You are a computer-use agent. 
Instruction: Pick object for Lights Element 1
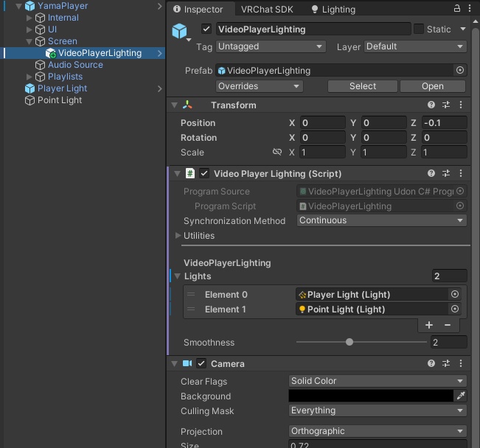pos(455,309)
